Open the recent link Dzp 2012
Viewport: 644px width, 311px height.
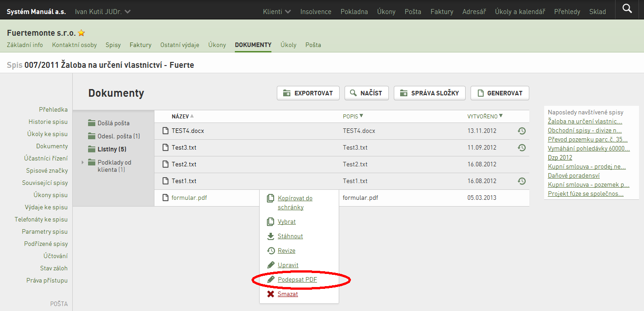coord(560,158)
